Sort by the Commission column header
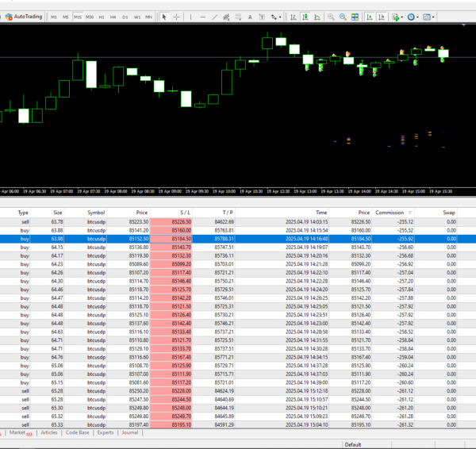476x449 pixels. [x=390, y=213]
